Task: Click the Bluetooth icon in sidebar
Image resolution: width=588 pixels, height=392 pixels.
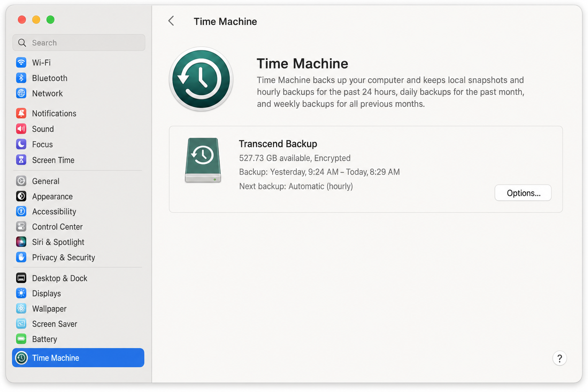Action: (21, 78)
